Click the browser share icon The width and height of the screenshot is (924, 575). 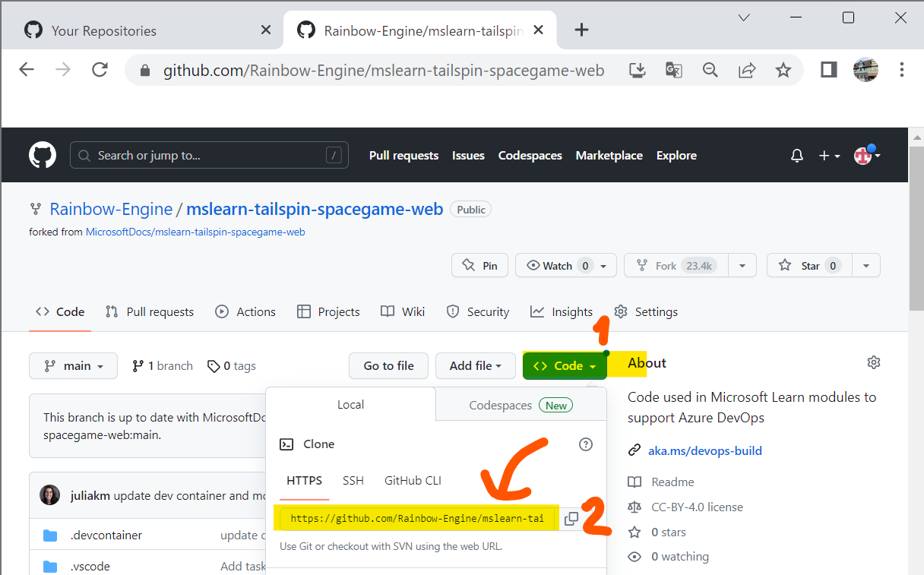747,70
